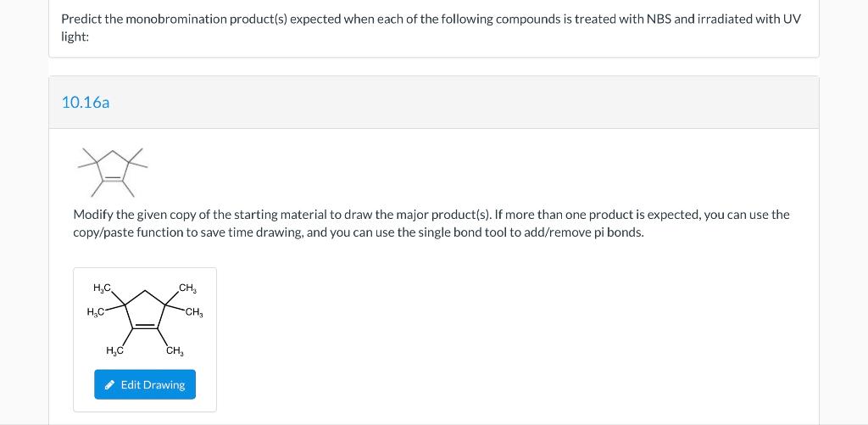Click the middle-right CH3 label in the drawing

(x=194, y=312)
